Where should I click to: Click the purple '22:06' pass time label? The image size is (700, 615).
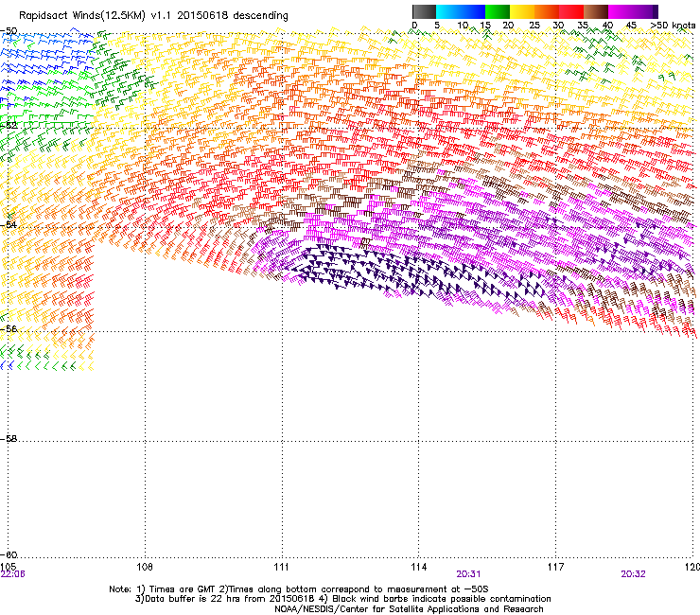click(x=13, y=574)
